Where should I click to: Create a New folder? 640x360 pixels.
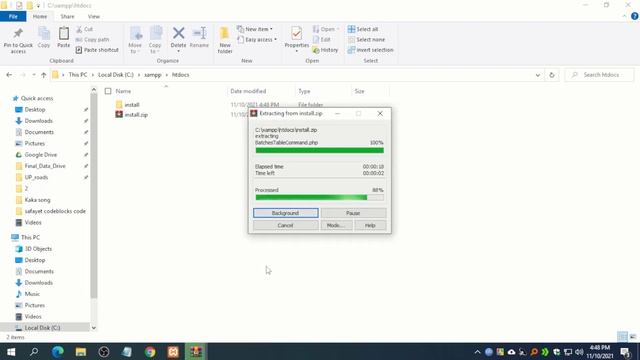click(x=225, y=40)
